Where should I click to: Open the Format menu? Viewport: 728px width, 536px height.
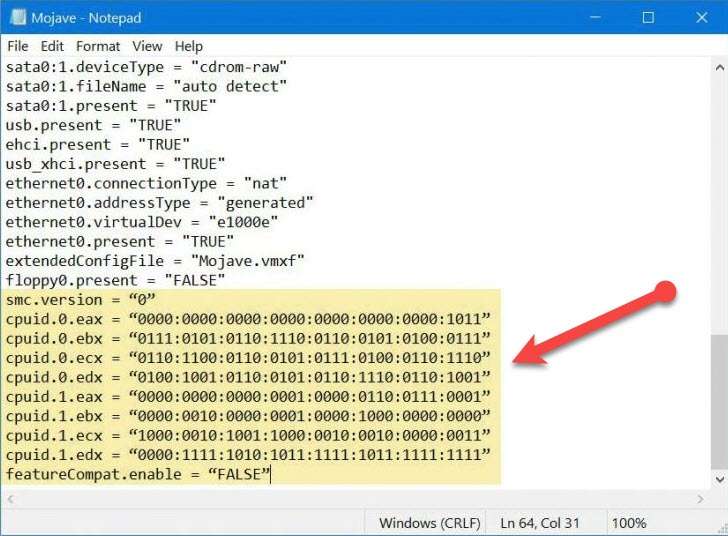point(98,46)
